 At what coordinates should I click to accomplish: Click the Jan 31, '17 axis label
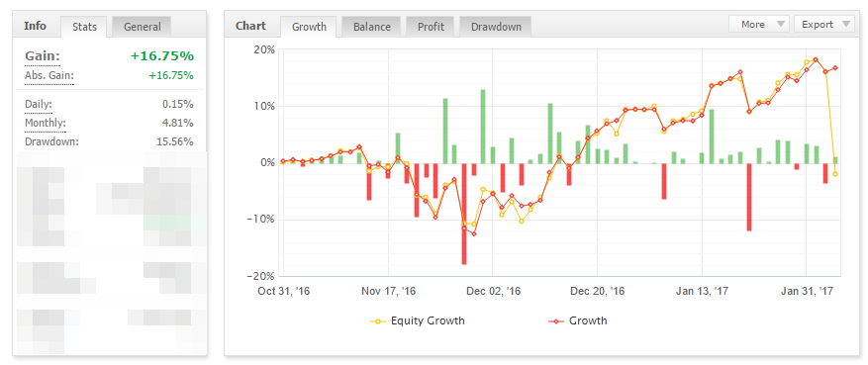807,292
